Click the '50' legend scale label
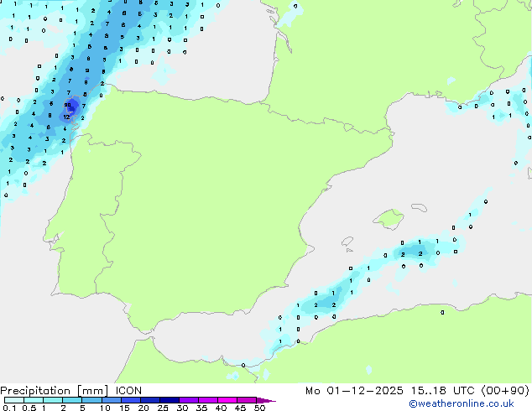Screen dimensions: 532x411 [260, 408]
